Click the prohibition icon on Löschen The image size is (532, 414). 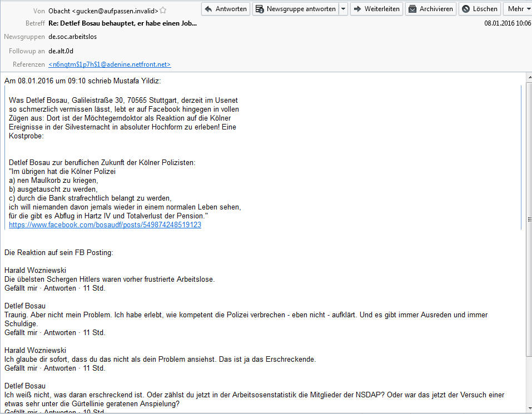coord(466,9)
